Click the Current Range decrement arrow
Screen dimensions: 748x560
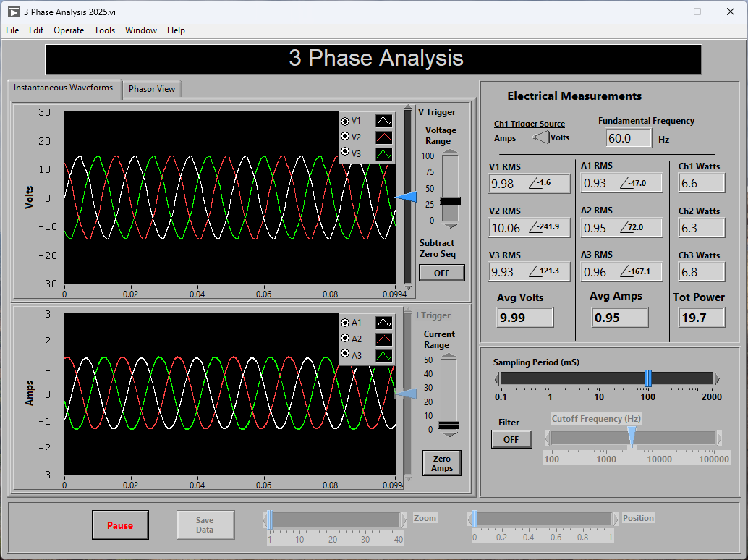449,435
